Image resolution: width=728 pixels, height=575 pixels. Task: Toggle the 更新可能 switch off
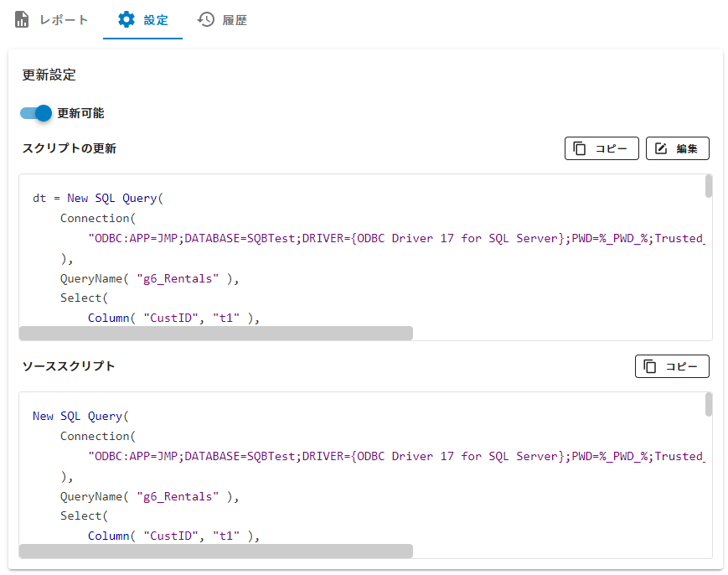[x=37, y=113]
